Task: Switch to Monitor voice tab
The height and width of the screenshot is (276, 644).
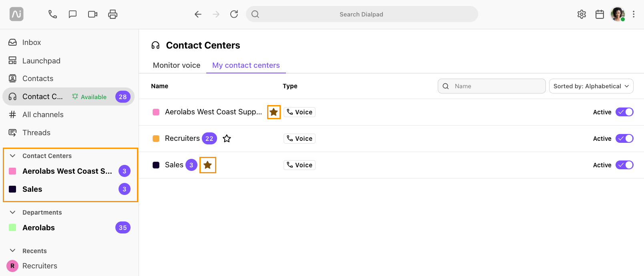Action: pyautogui.click(x=177, y=65)
